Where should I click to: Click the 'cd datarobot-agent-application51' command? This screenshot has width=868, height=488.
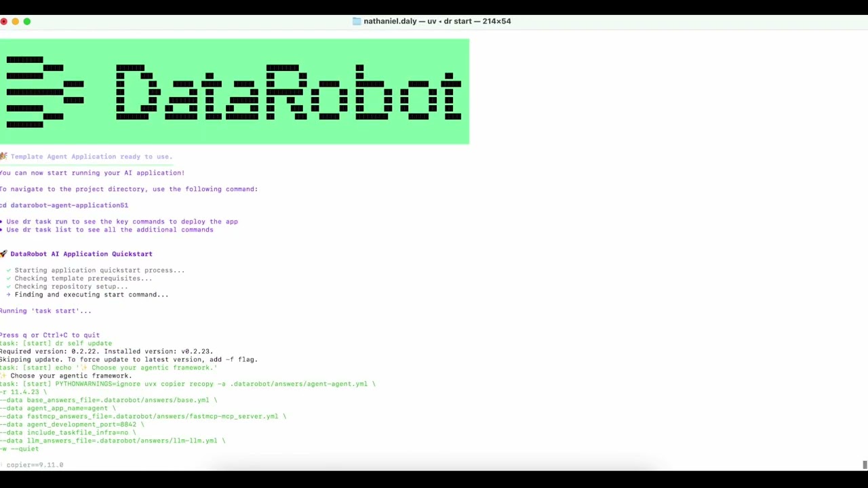coord(64,205)
